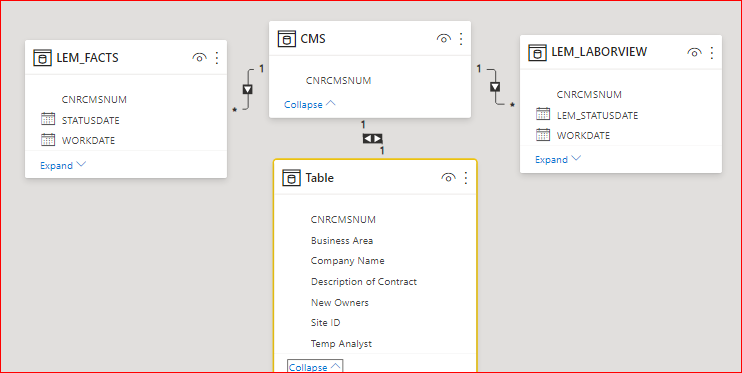Select the LEM_LABORVIEW table title
Image resolution: width=742 pixels, height=373 pixels.
tap(599, 52)
